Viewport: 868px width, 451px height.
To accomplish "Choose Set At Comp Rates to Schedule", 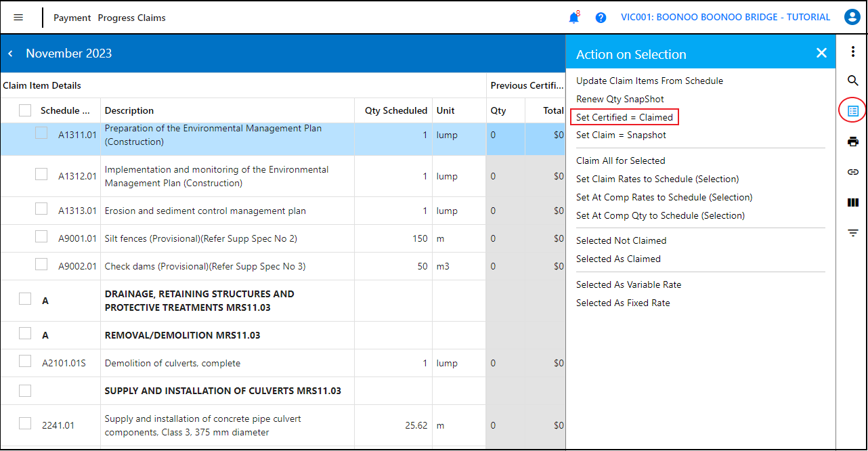I will (664, 197).
